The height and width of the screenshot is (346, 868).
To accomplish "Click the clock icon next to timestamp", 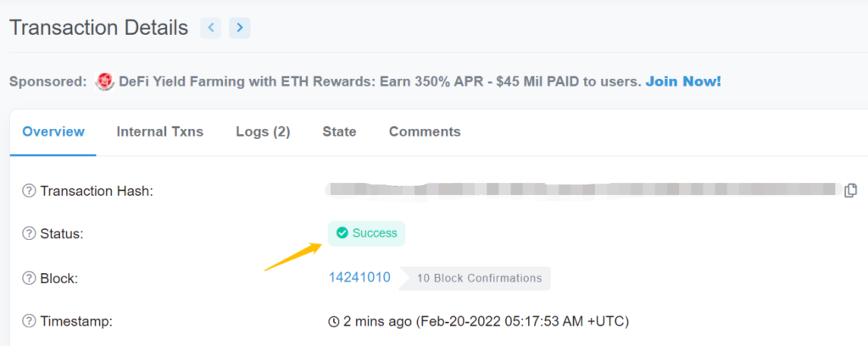I will [334, 321].
